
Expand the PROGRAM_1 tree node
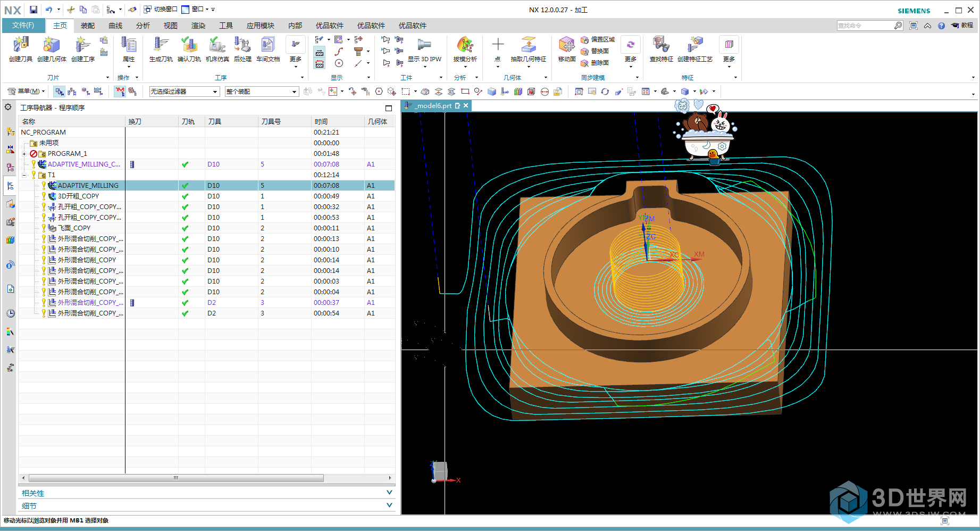[x=24, y=154]
